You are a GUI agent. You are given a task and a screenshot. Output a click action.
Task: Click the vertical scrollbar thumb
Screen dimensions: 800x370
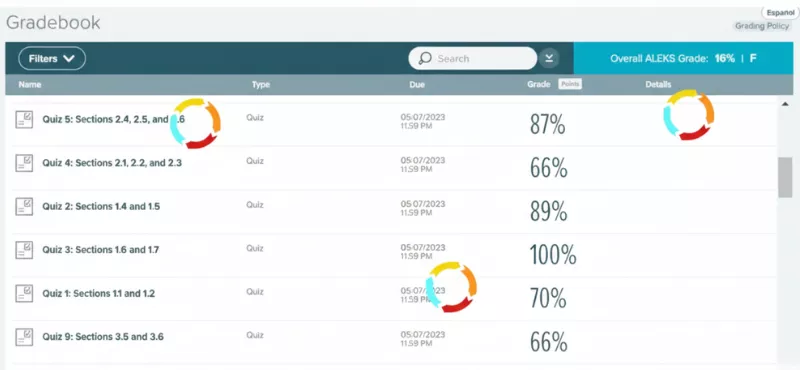pyautogui.click(x=785, y=177)
